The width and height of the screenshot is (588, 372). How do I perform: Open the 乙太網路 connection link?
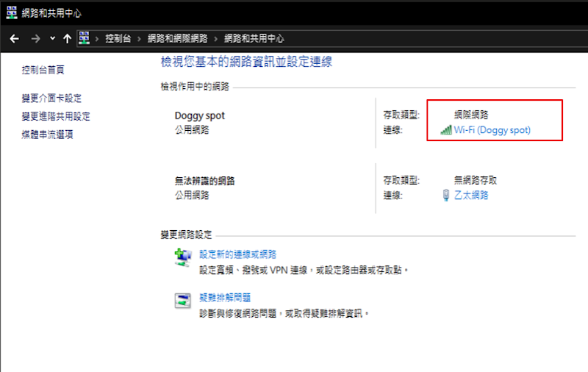coord(471,196)
